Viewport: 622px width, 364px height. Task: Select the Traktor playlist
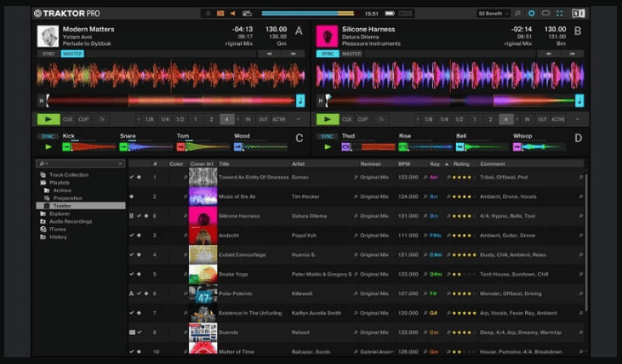pos(81,206)
